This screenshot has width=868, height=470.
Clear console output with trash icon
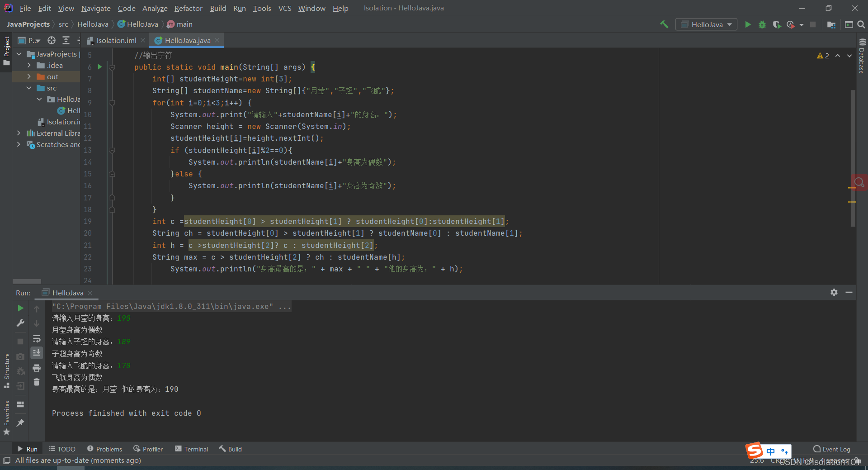(37, 382)
